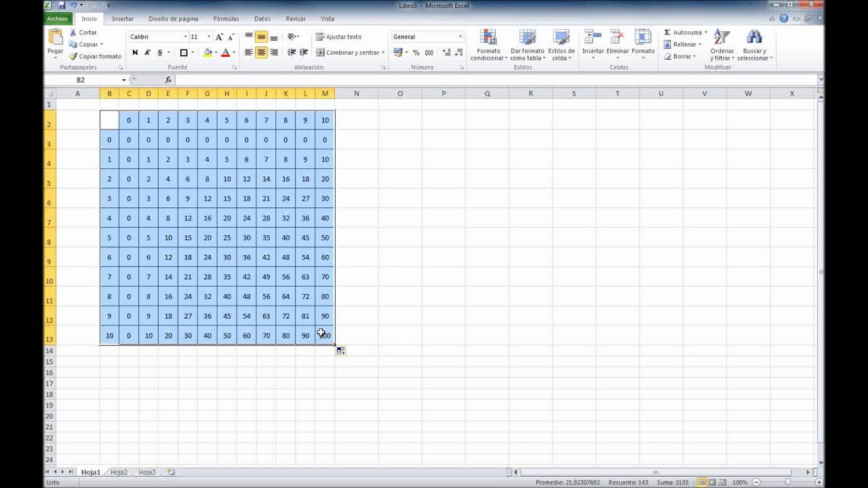This screenshot has width=868, height=488.
Task: Switch to Datos tab
Action: pyautogui.click(x=262, y=19)
